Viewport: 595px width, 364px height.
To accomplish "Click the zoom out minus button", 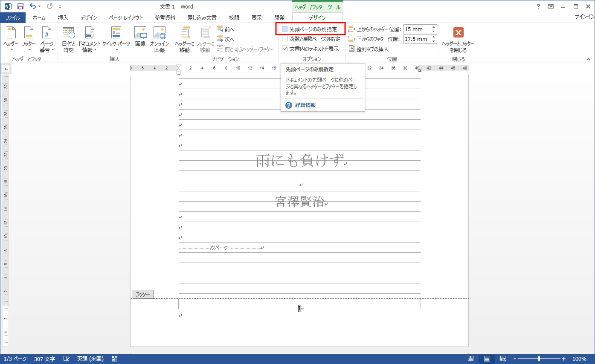I will (515, 359).
